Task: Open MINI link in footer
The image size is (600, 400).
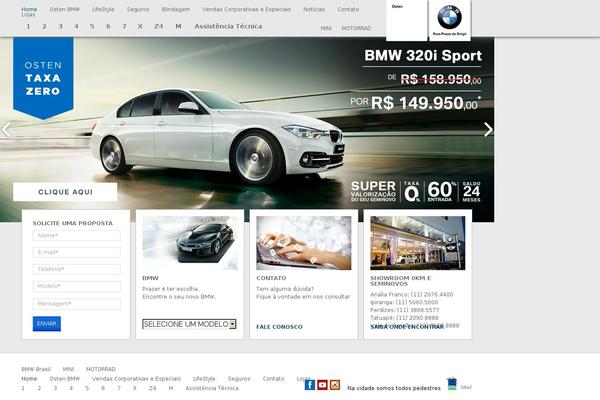Action: [x=68, y=369]
